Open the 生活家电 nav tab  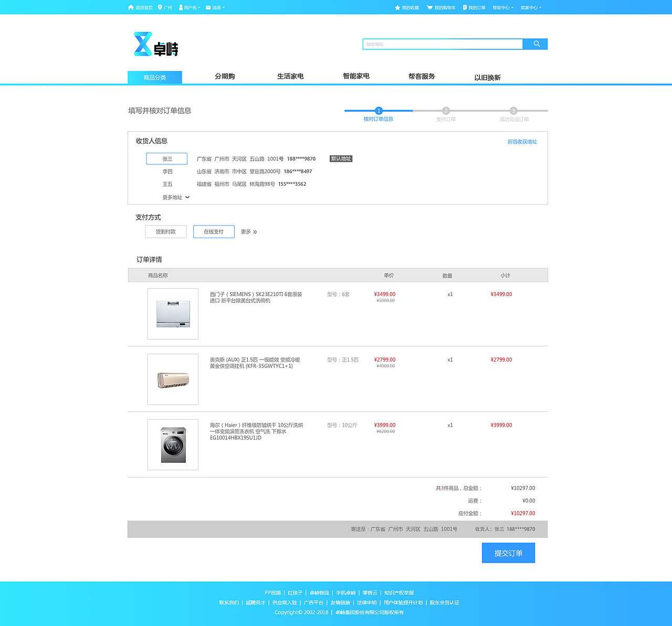pos(290,76)
